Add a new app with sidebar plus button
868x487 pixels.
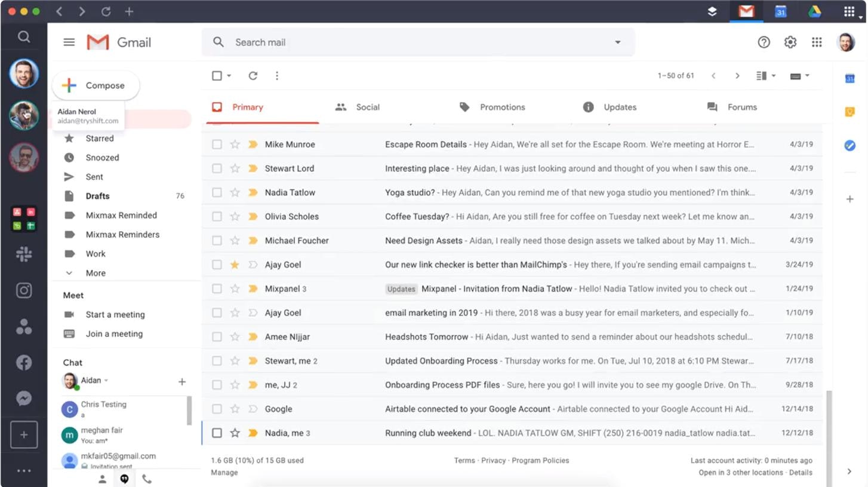24,435
